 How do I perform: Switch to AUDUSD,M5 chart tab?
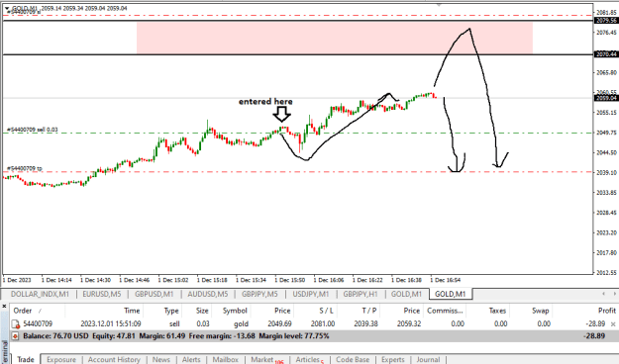coord(208,294)
